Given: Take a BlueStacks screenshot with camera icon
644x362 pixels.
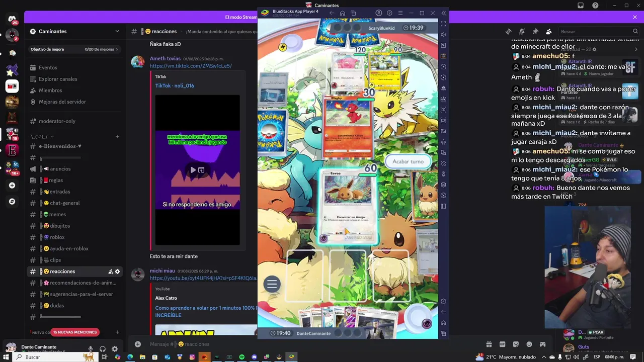Looking at the screenshot, I should [443, 110].
